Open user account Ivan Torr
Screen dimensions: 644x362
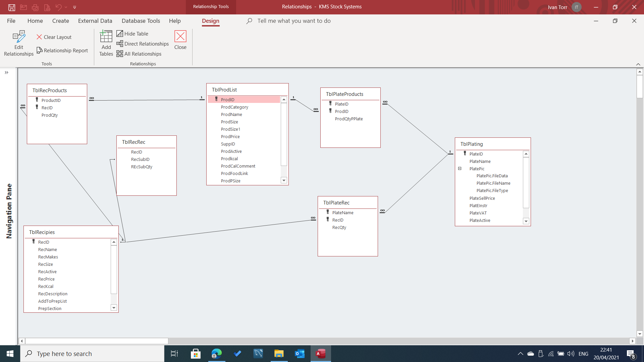[565, 7]
